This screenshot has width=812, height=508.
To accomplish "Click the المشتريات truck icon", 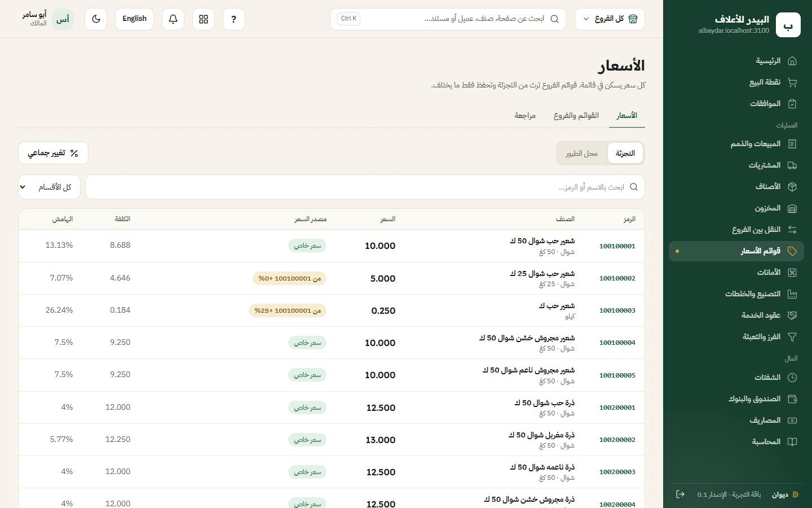I will click(x=792, y=165).
